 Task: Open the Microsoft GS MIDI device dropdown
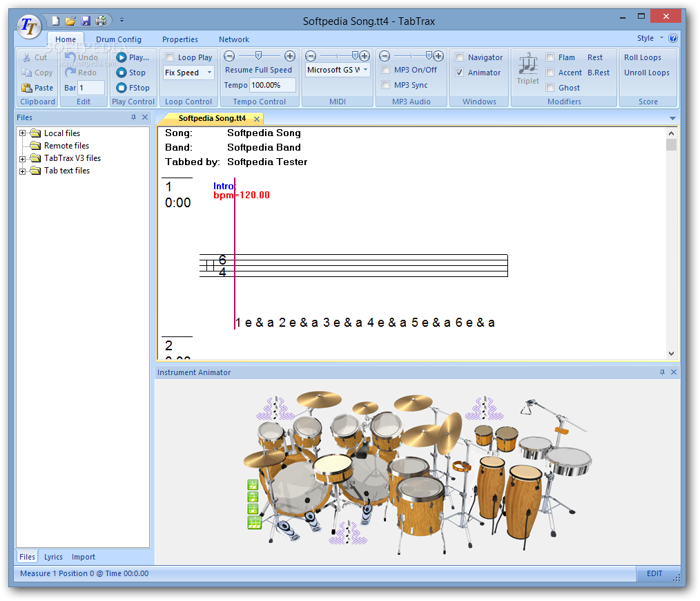click(x=365, y=70)
